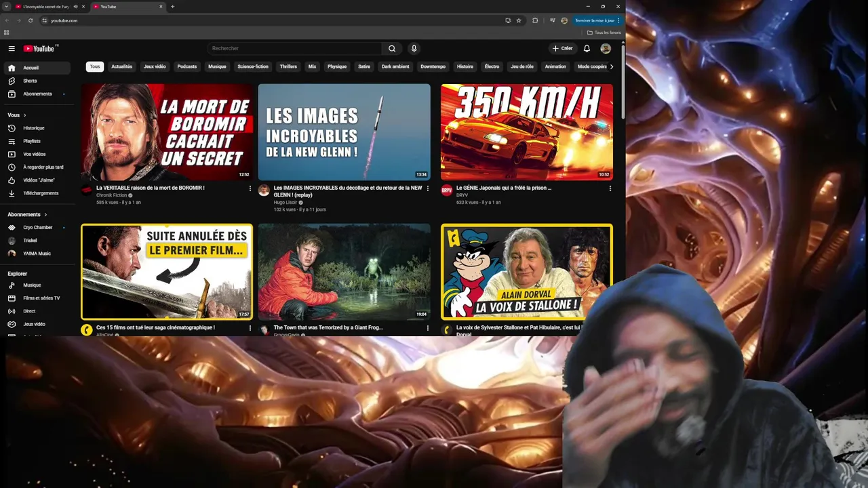Open Chrome tab search dropdown
Screen dimensions: 868x488
coord(6,6)
